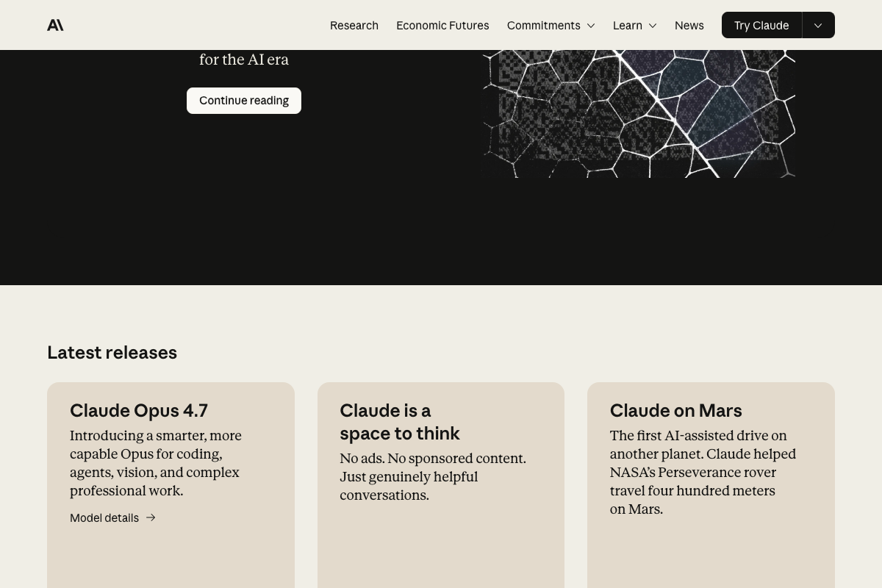The image size is (882, 588).
Task: Select News in the navigation bar
Action: tap(689, 25)
